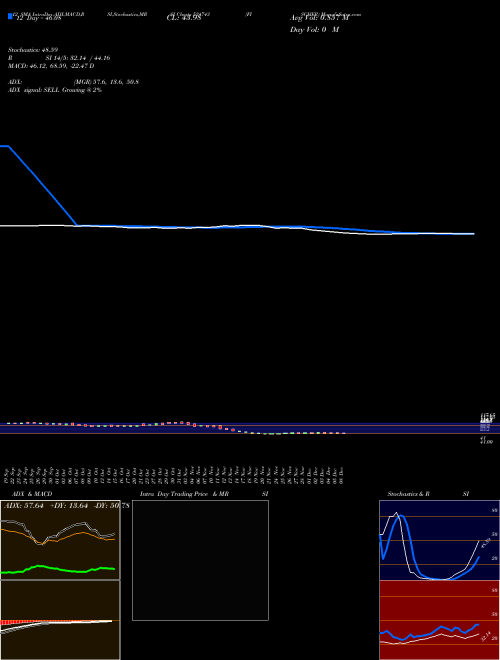Select the "Stochastics: 48.59" reading

tap(33, 50)
